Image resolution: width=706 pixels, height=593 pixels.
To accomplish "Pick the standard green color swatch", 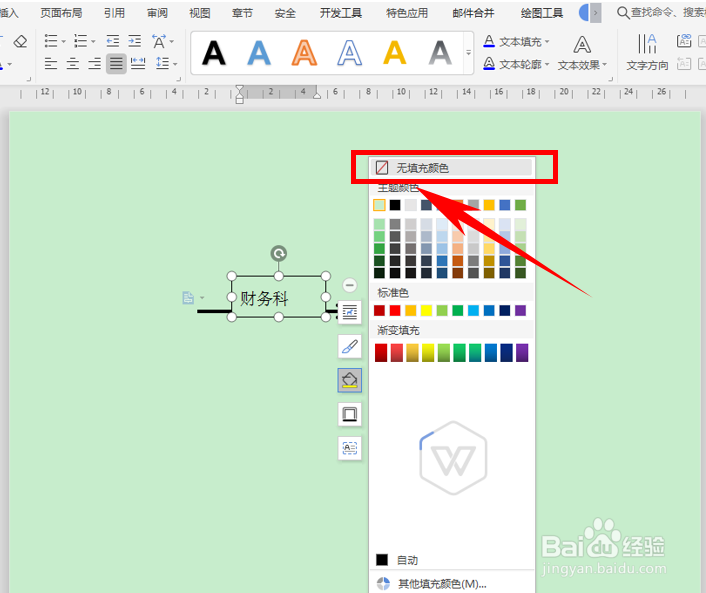I will [458, 310].
